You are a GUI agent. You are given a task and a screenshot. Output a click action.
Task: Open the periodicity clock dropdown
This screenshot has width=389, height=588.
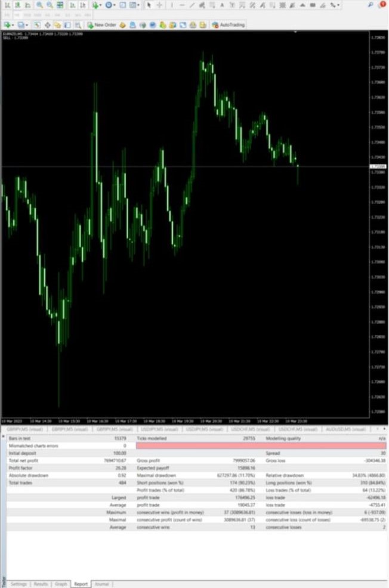(109, 5)
